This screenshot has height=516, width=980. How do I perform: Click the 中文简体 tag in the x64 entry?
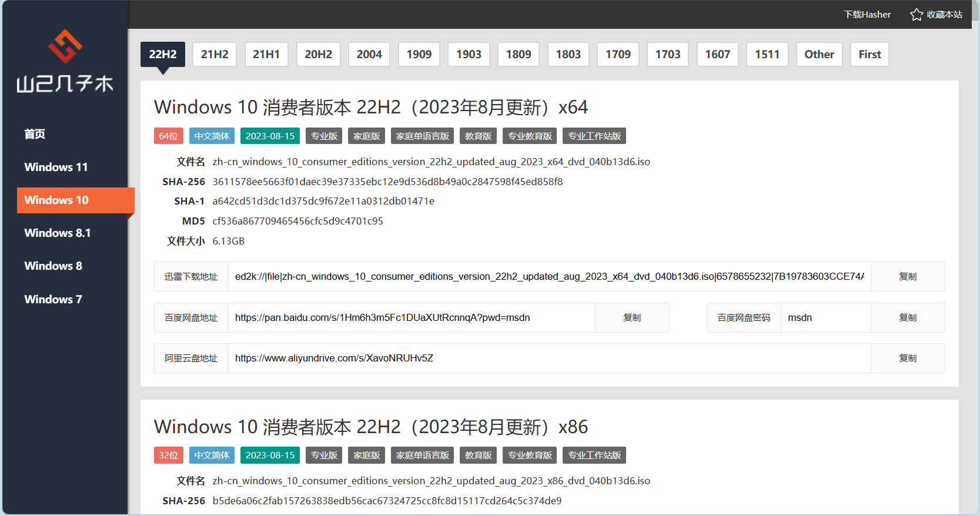click(212, 136)
